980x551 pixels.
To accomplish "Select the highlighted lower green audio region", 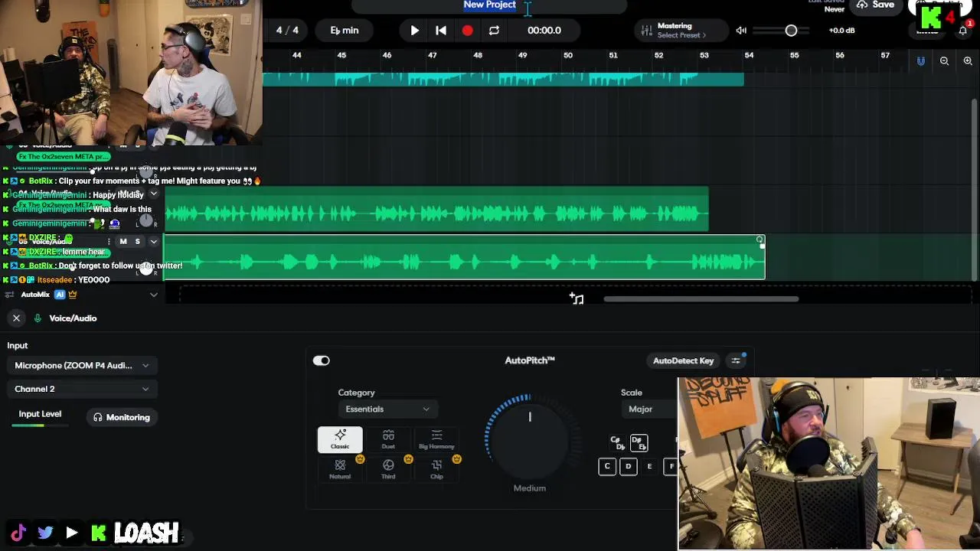I will [464, 258].
